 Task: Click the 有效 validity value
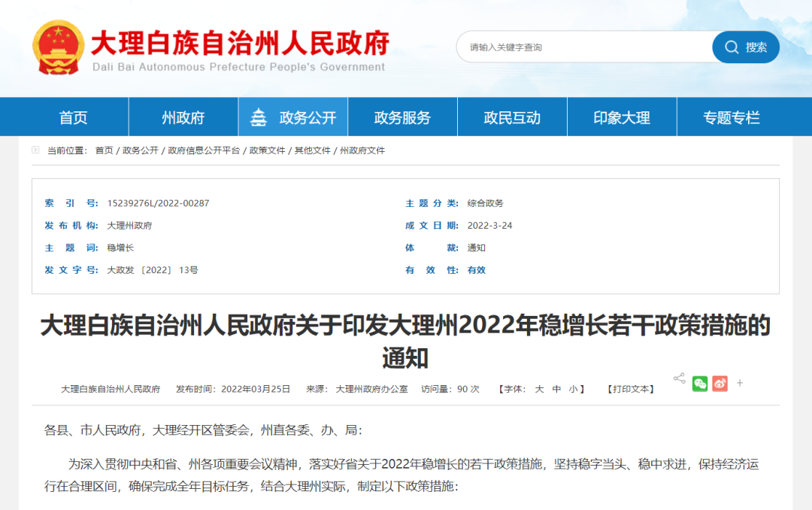click(x=477, y=270)
